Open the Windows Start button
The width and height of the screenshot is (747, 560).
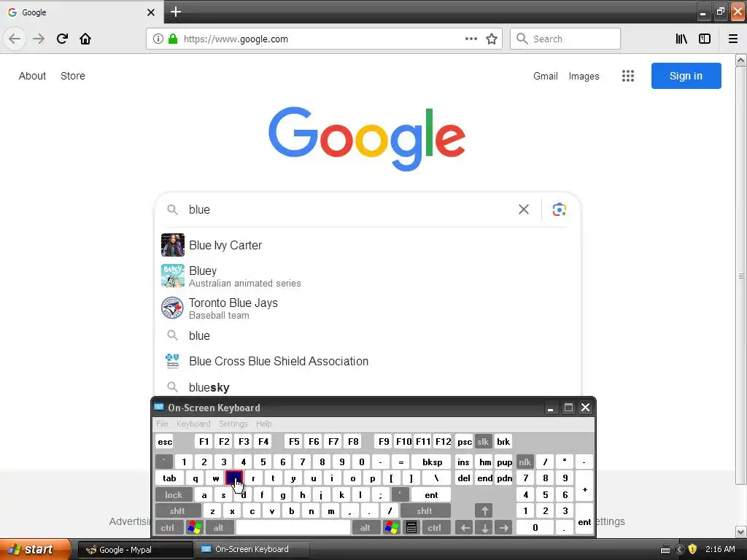tap(34, 549)
